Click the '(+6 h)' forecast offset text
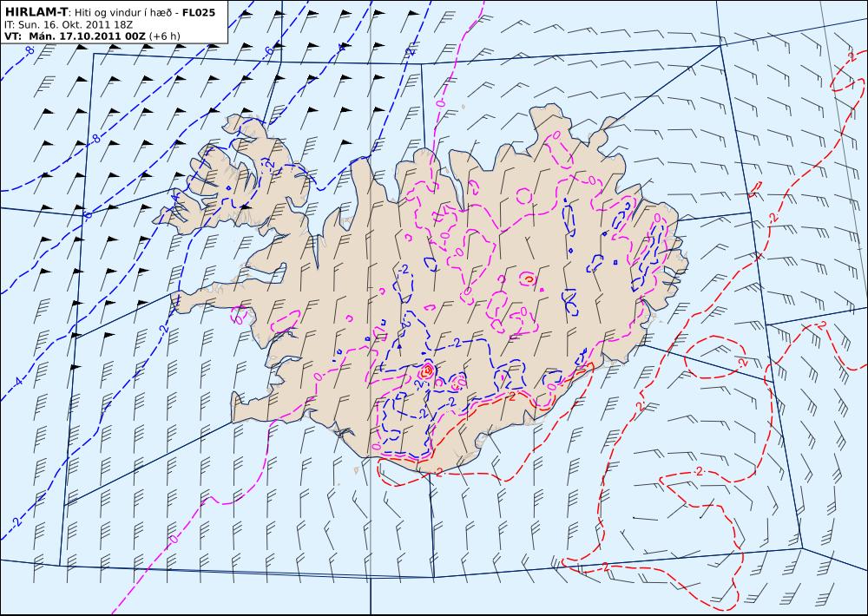 (x=164, y=36)
